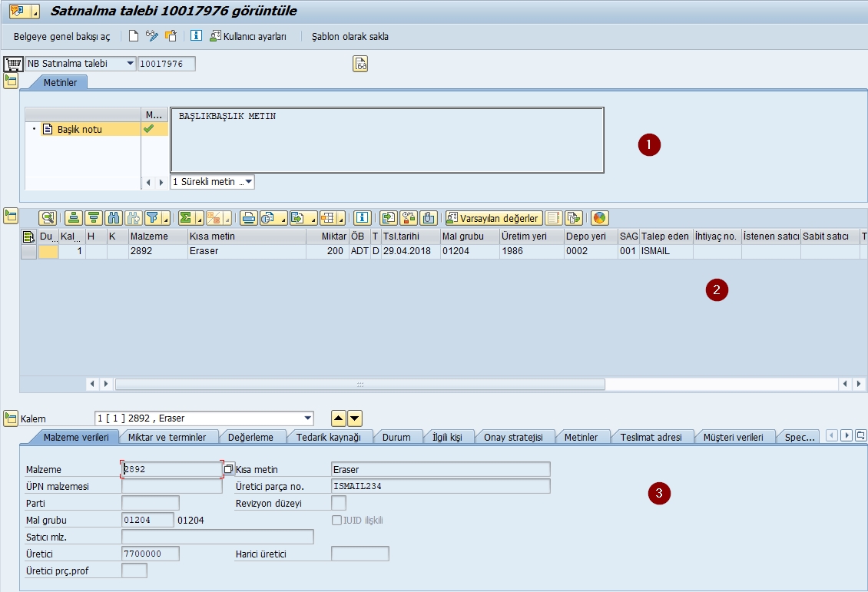
Task: Click the Üretici parça no. field
Action: coord(440,486)
